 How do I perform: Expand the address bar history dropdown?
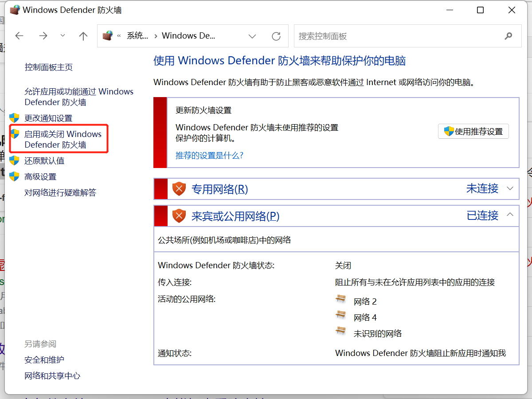point(252,36)
